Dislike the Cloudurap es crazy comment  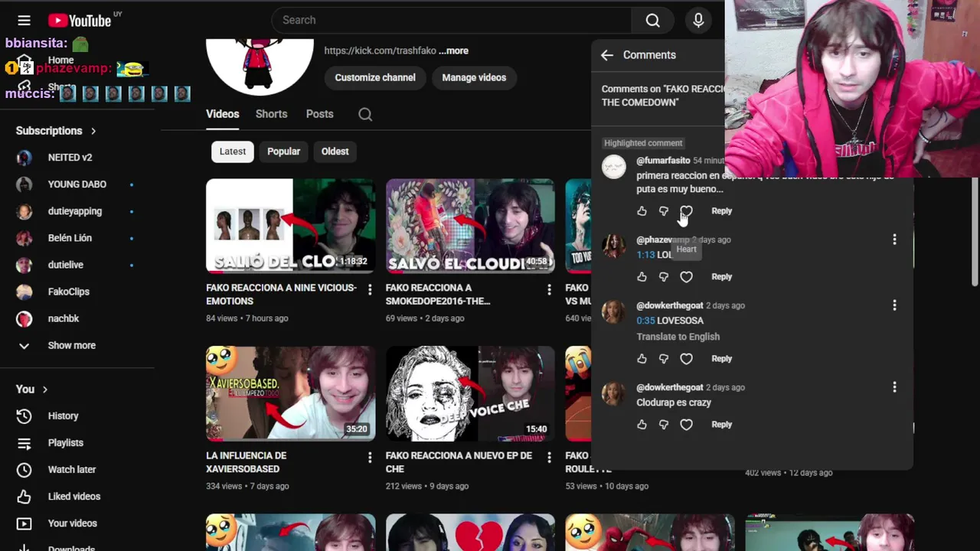(664, 425)
